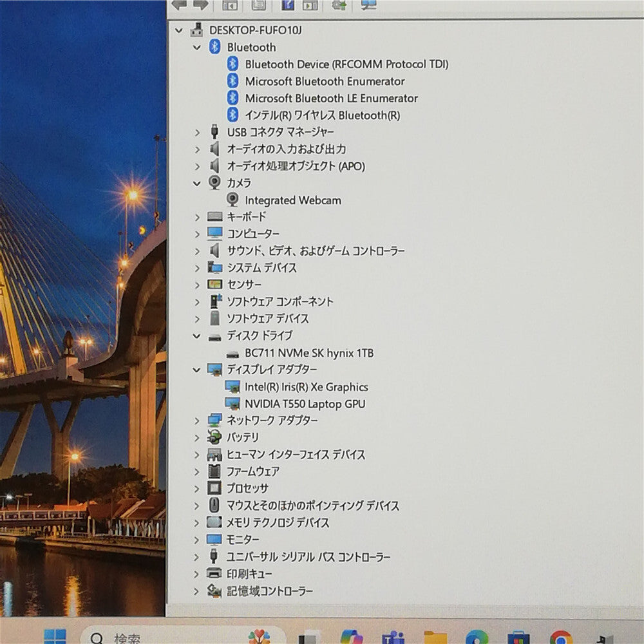Select Microsoft Bluetooth LE Enumerator icon
This screenshot has width=644, height=644.
233,98
